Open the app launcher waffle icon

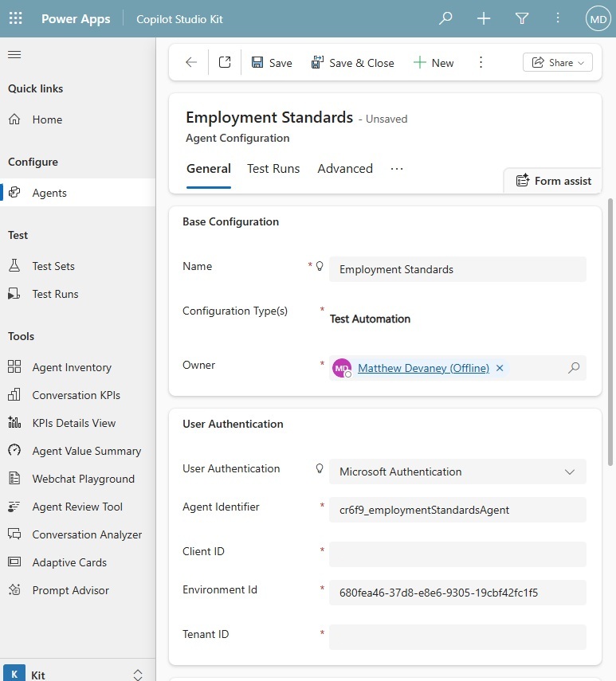(15, 18)
